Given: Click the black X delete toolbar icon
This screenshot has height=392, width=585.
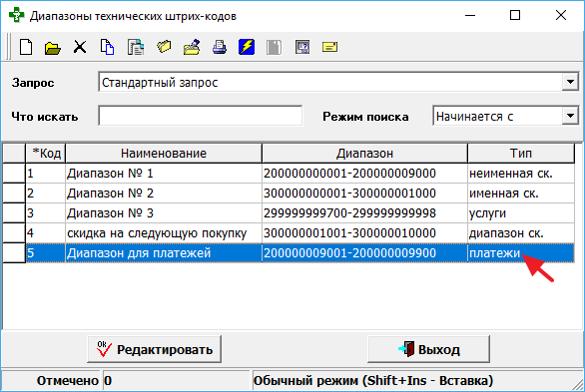Looking at the screenshot, I should [x=80, y=47].
